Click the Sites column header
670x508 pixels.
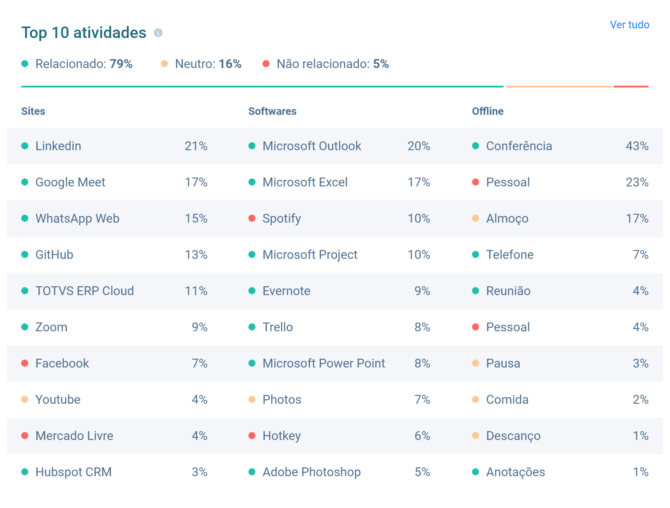[x=33, y=111]
